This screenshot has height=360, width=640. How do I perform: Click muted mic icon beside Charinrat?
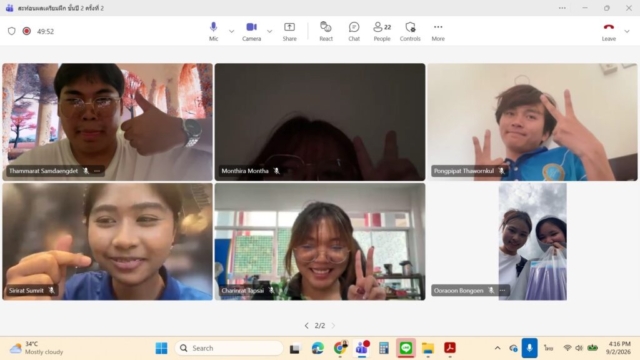271,291
